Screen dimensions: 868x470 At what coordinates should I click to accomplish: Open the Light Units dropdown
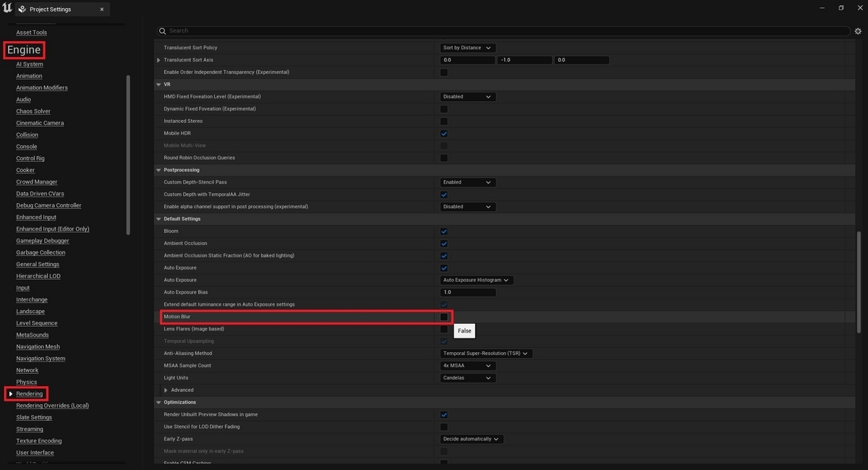point(467,377)
